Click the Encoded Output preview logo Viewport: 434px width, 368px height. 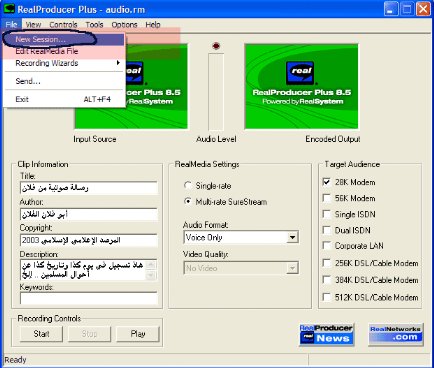click(301, 73)
